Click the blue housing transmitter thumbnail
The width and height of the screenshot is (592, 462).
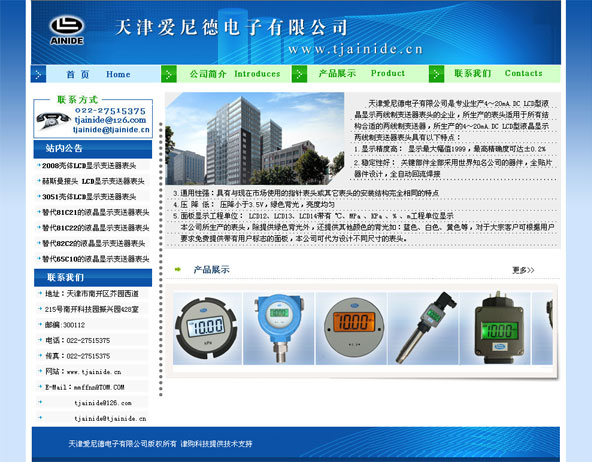pos(279,328)
